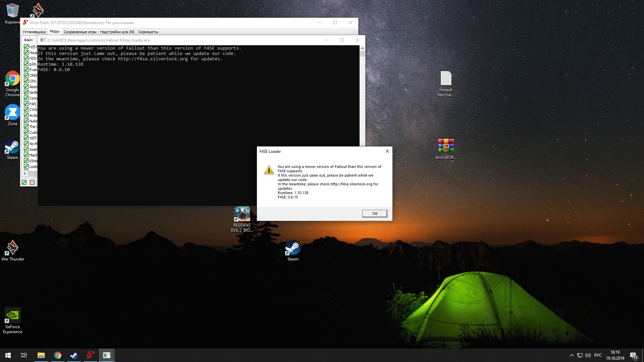Click the green checkmark status icon
644x362 pixels.
pos(24,182)
